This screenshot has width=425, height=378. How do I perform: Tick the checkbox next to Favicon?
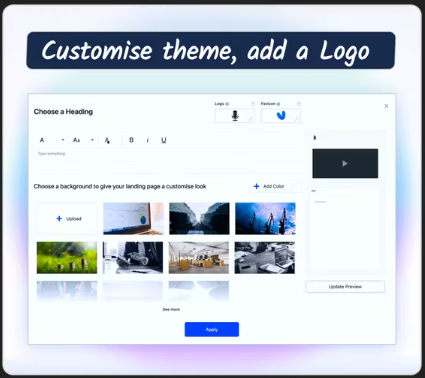click(299, 104)
